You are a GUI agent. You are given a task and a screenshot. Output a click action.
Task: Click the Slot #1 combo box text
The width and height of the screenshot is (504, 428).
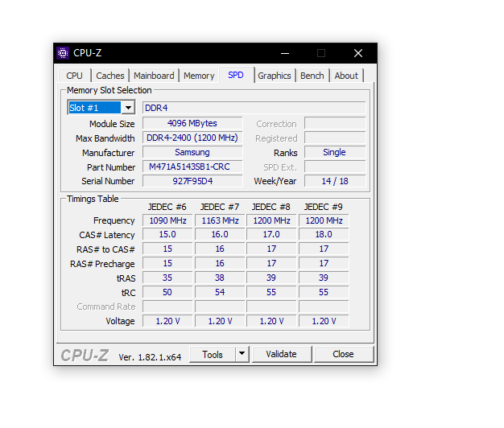[94, 108]
